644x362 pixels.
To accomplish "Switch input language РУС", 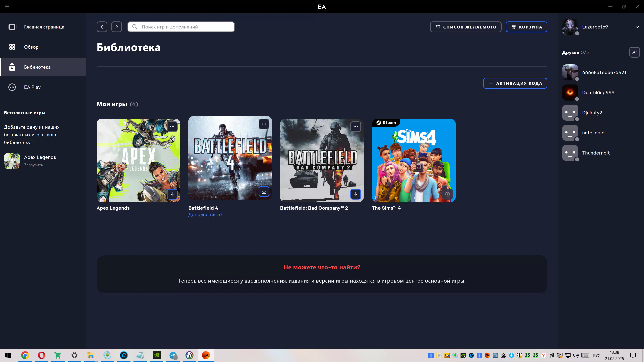I will [597, 355].
